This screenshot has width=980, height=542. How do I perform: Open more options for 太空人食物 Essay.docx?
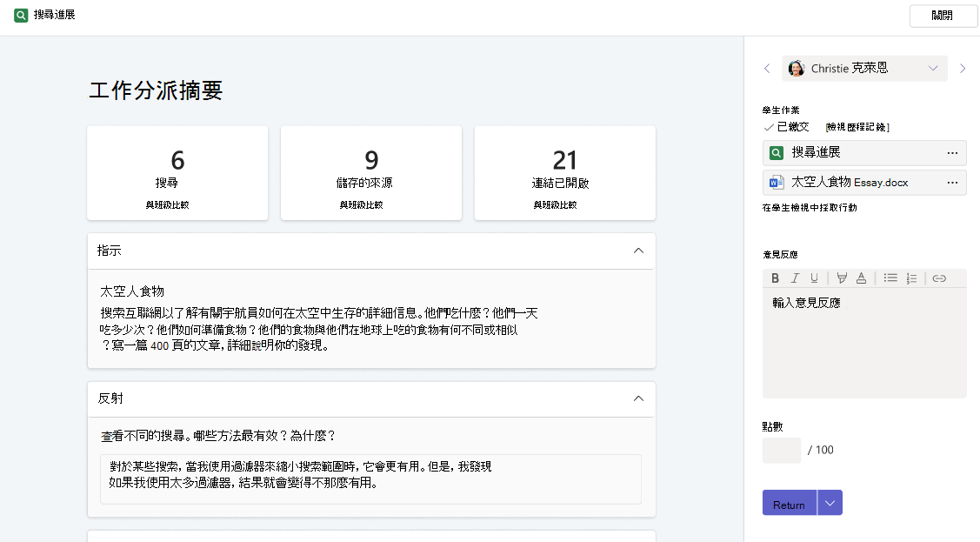[x=952, y=183]
